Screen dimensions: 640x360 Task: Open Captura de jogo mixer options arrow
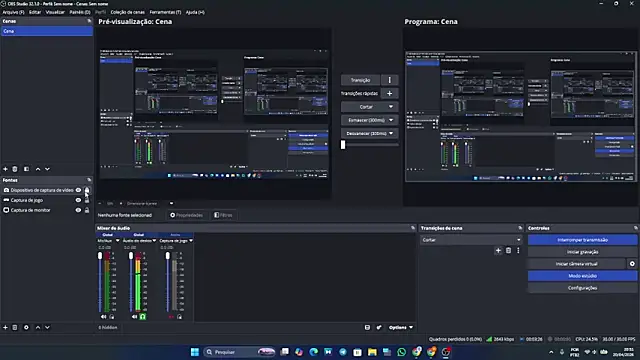pyautogui.click(x=191, y=241)
